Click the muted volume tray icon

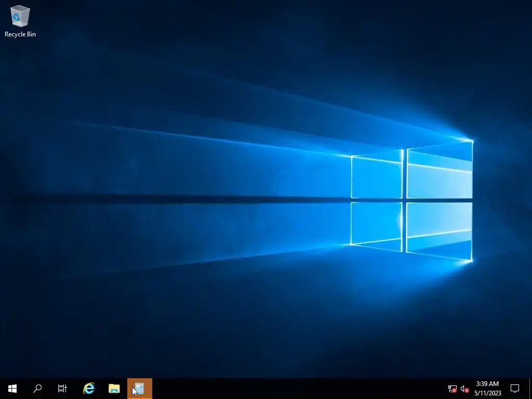click(465, 389)
